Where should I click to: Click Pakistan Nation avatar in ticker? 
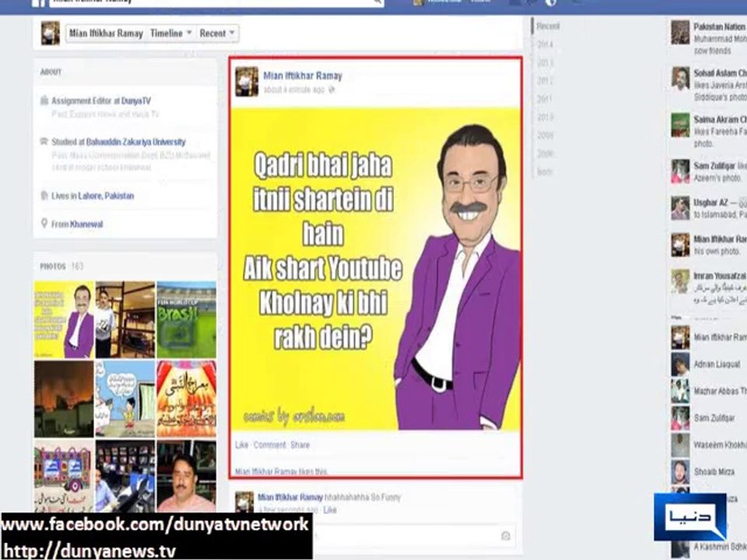coord(680,33)
